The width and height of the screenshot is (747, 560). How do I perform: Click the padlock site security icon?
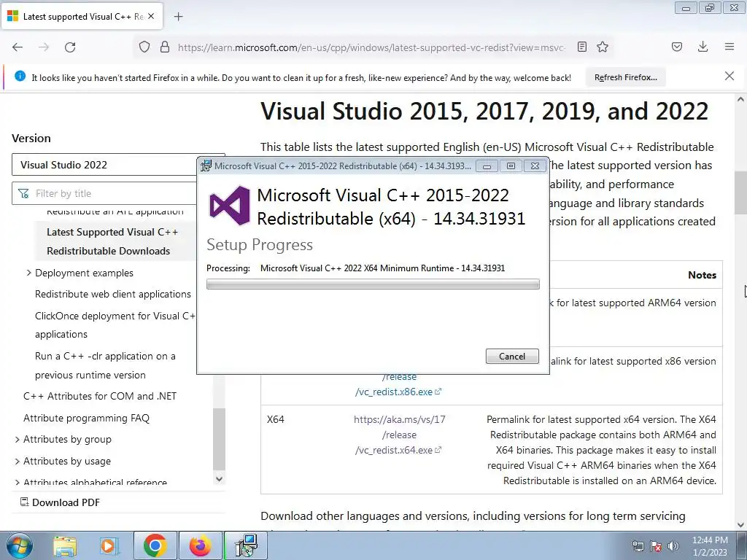point(165,47)
